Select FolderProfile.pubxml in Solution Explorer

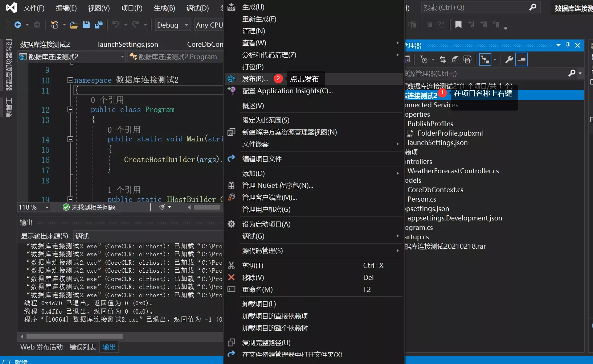click(450, 133)
